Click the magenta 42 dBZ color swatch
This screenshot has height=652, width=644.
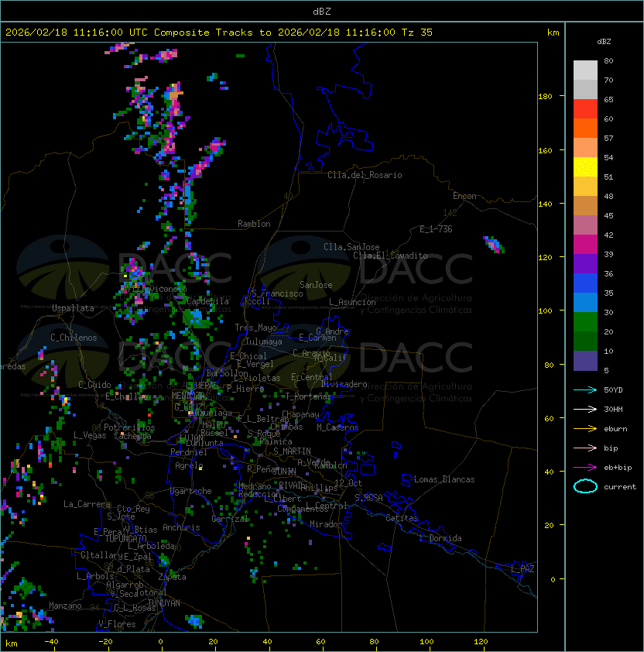[585, 245]
